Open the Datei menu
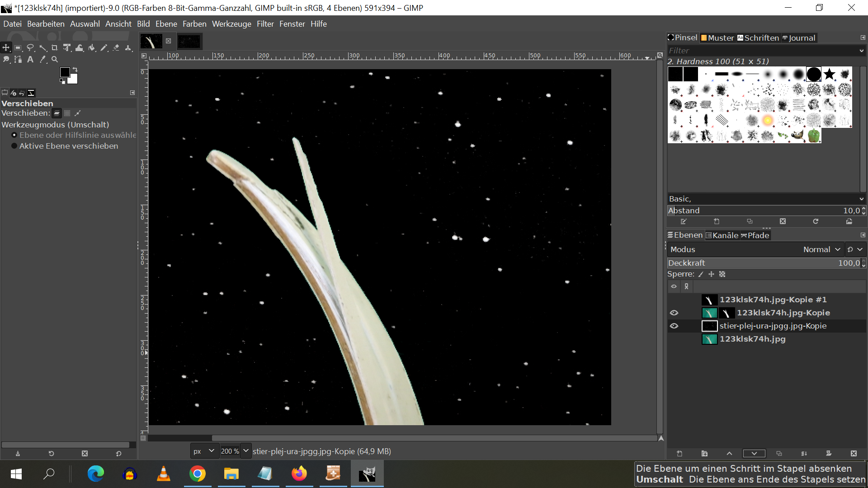Screen dimensions: 868x488 [12, 24]
